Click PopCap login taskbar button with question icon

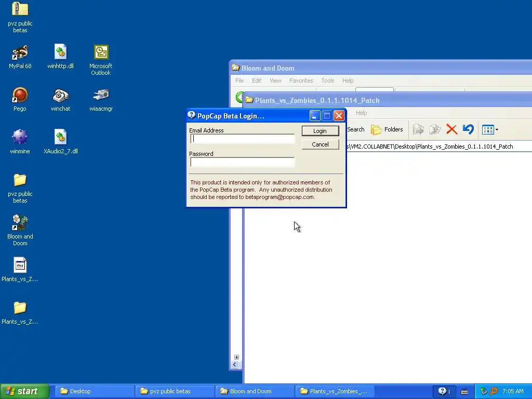[444, 391]
